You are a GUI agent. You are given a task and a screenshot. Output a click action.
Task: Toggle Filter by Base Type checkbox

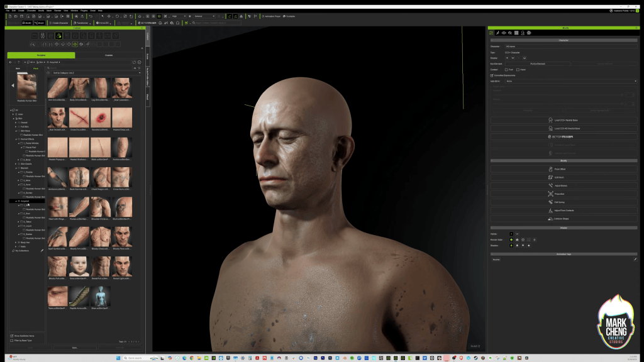click(x=12, y=340)
